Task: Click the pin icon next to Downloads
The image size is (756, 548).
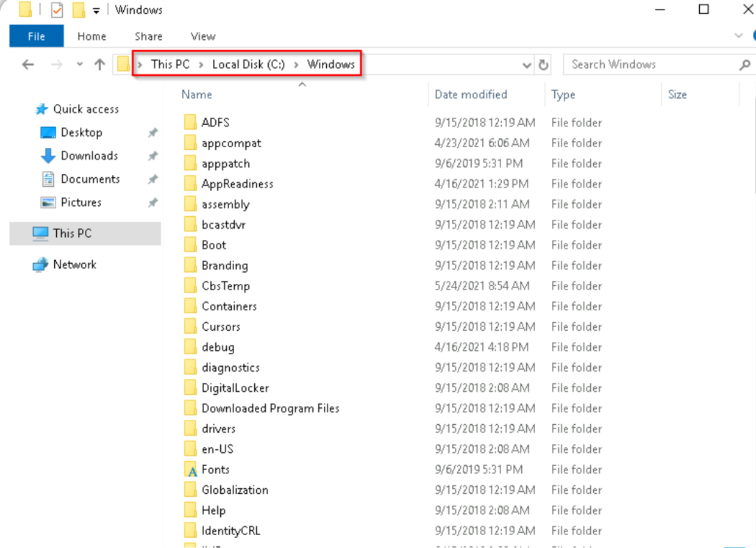Action: point(152,156)
